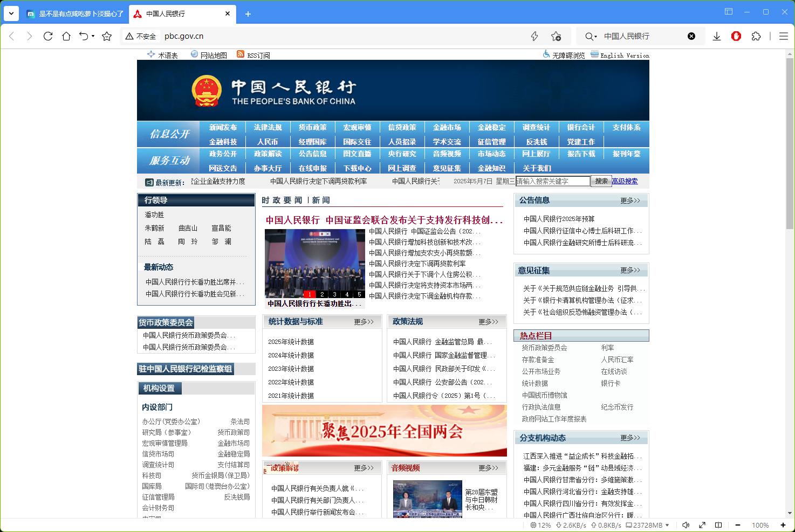The height and width of the screenshot is (532, 795).
Task: Click 更多>> in the 意见征集 panel
Action: [x=630, y=270]
